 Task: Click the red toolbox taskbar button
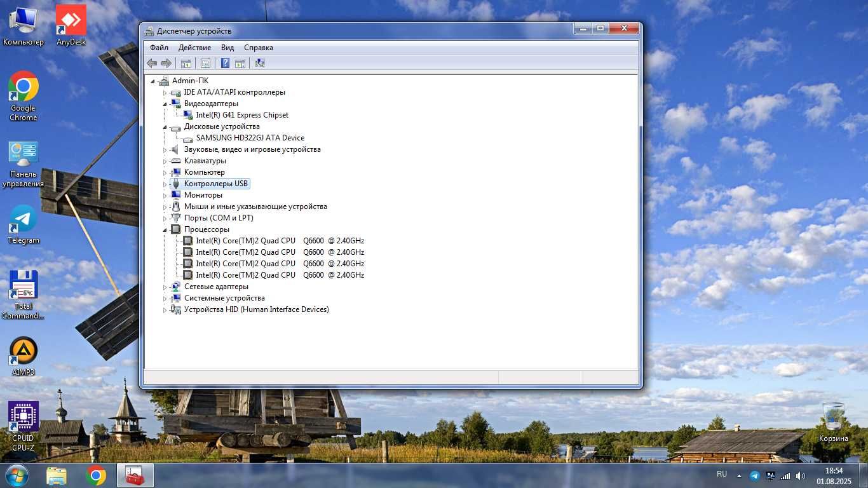pos(135,475)
